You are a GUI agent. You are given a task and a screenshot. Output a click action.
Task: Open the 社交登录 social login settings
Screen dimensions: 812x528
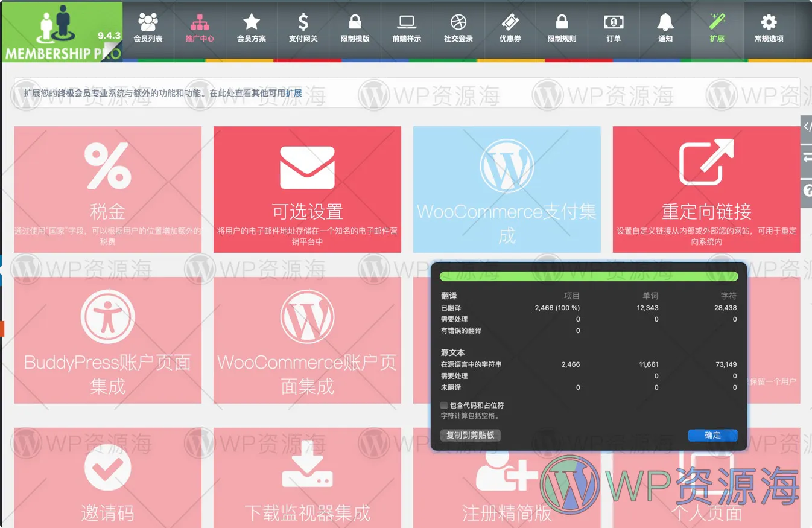[x=458, y=28]
